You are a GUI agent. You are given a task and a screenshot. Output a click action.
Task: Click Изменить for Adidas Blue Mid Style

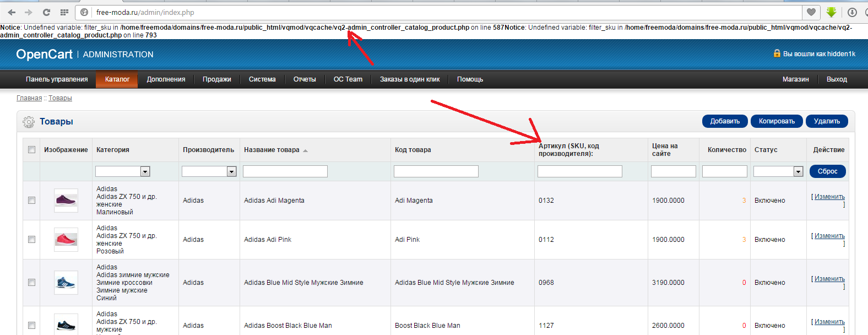[x=829, y=279]
